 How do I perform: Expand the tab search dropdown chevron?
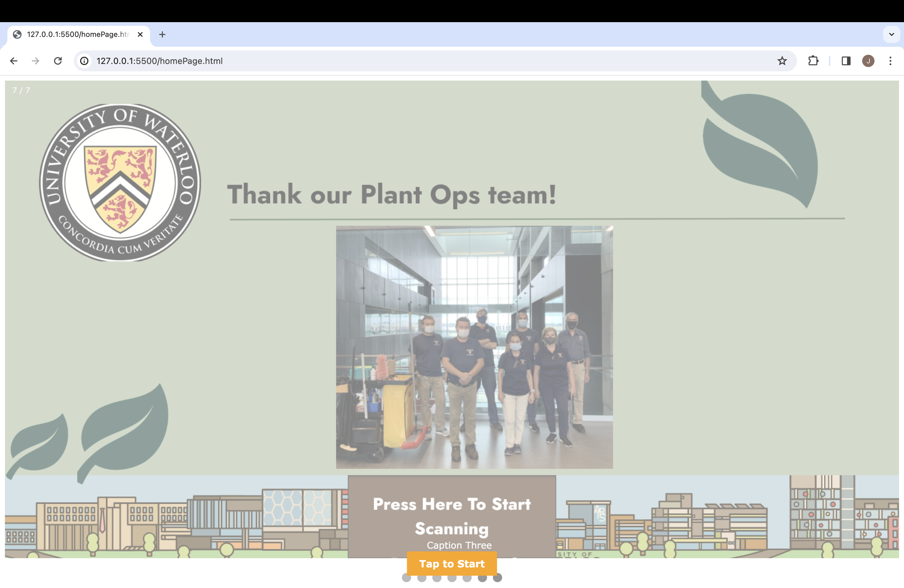[x=891, y=34]
